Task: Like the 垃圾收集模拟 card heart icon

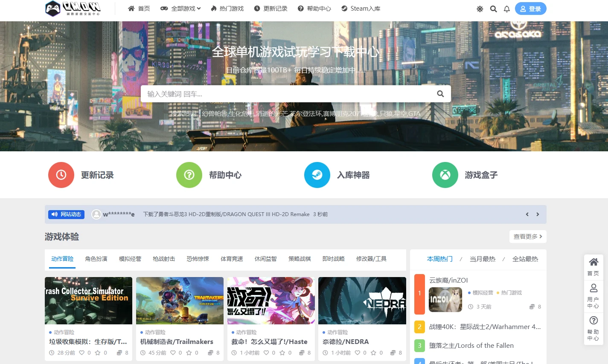Action: (82, 352)
